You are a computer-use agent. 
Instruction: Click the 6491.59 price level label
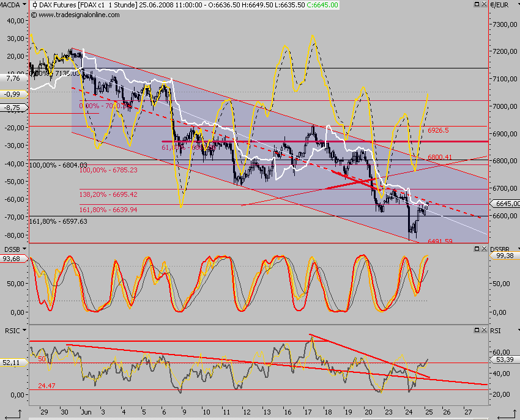(x=440, y=241)
